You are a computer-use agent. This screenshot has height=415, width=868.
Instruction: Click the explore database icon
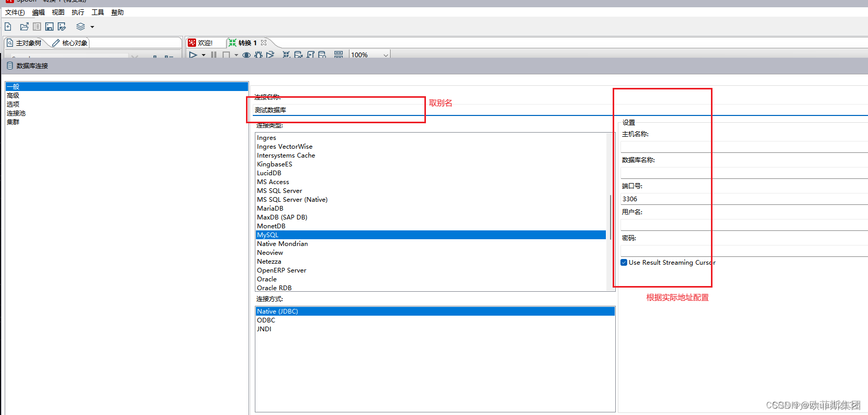pos(322,55)
